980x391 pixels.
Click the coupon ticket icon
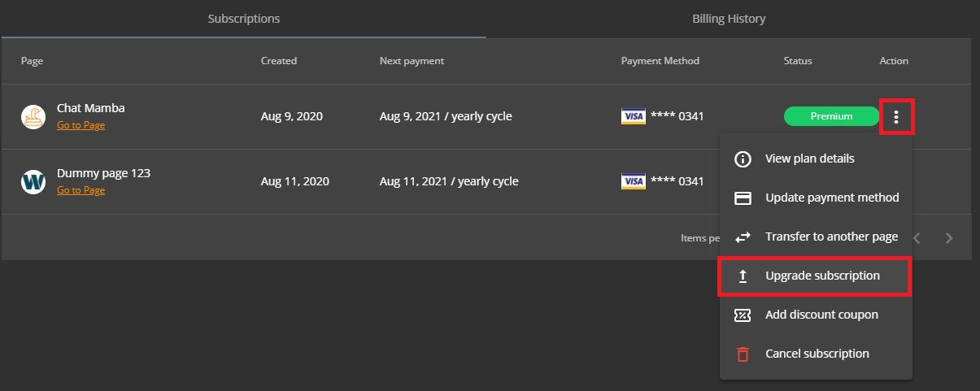coord(743,315)
